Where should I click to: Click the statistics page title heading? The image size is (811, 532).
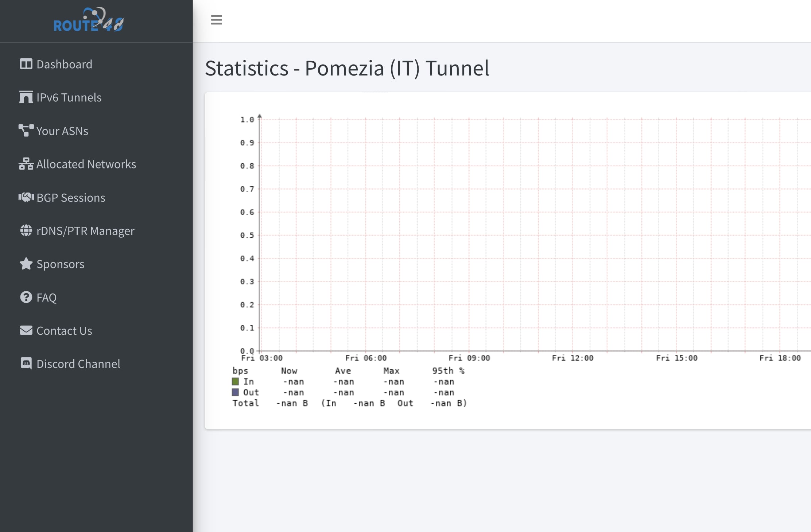tap(347, 68)
